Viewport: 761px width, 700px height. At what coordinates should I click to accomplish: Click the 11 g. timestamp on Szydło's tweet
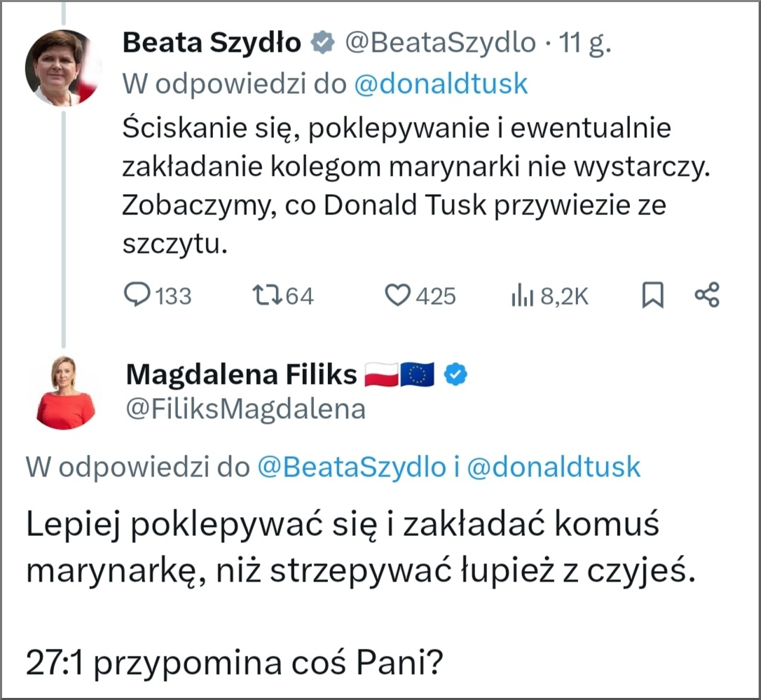583,43
